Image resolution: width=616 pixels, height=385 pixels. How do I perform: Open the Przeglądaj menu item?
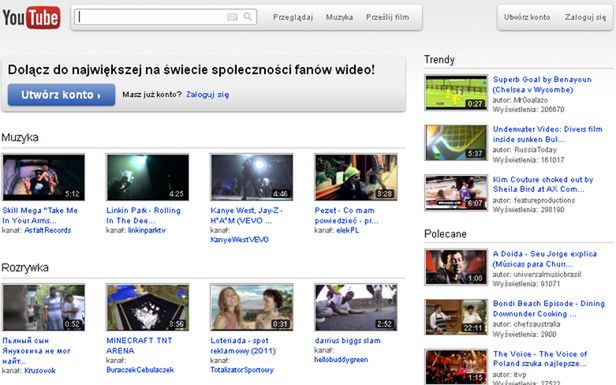point(293,17)
